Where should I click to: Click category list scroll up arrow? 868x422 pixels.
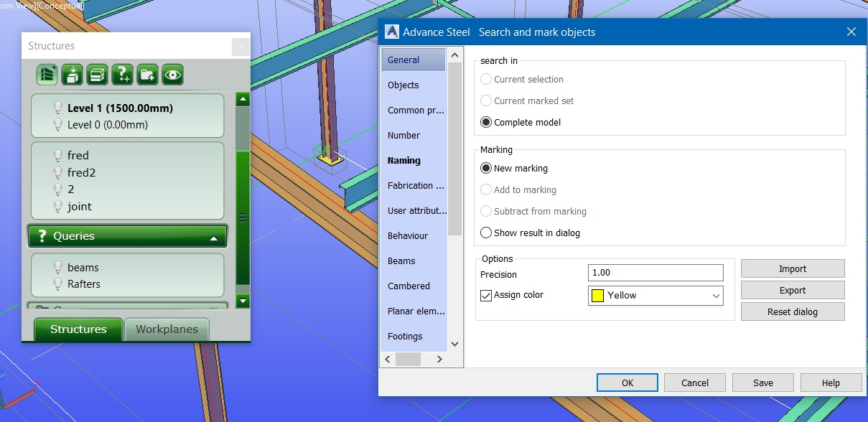[454, 55]
